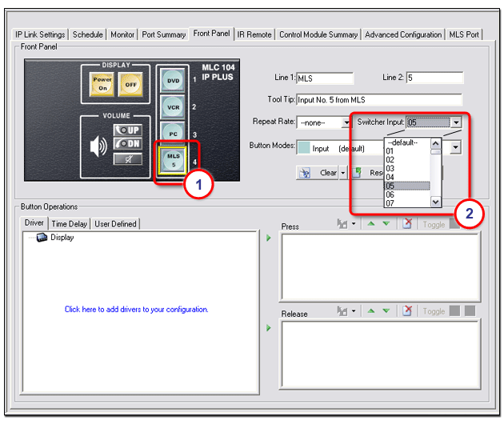The height and width of the screenshot is (421, 504).
Task: Select the Driver tab in Button Operations
Action: click(x=34, y=223)
